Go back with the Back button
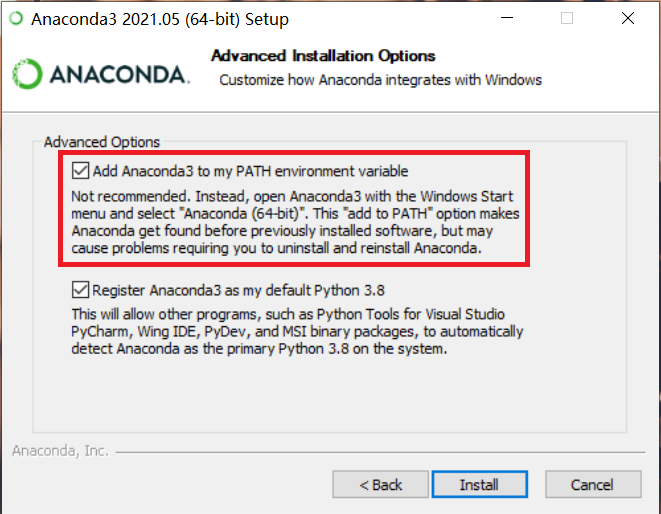 tap(381, 485)
